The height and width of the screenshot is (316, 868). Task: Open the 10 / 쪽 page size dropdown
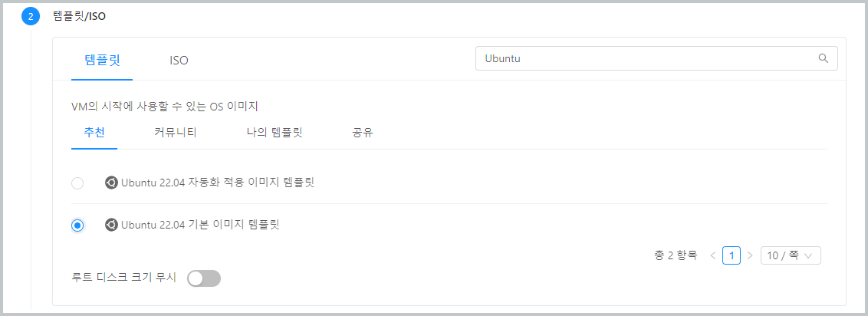coord(791,255)
